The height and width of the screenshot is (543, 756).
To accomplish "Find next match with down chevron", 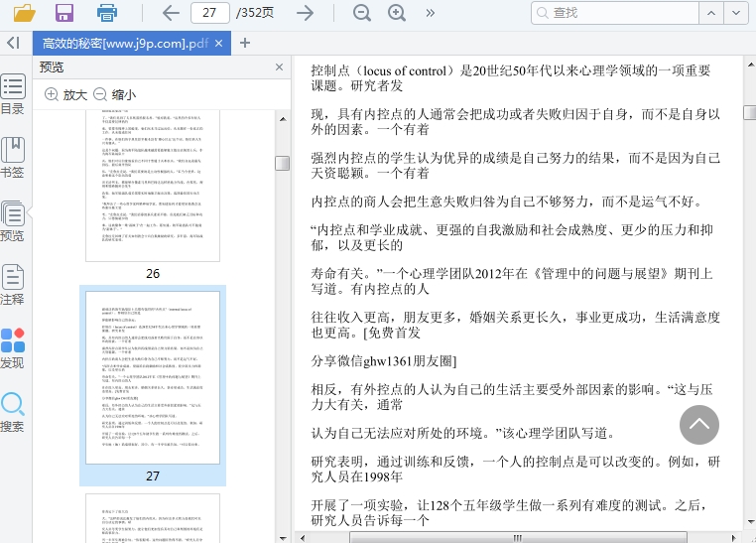I will [736, 13].
